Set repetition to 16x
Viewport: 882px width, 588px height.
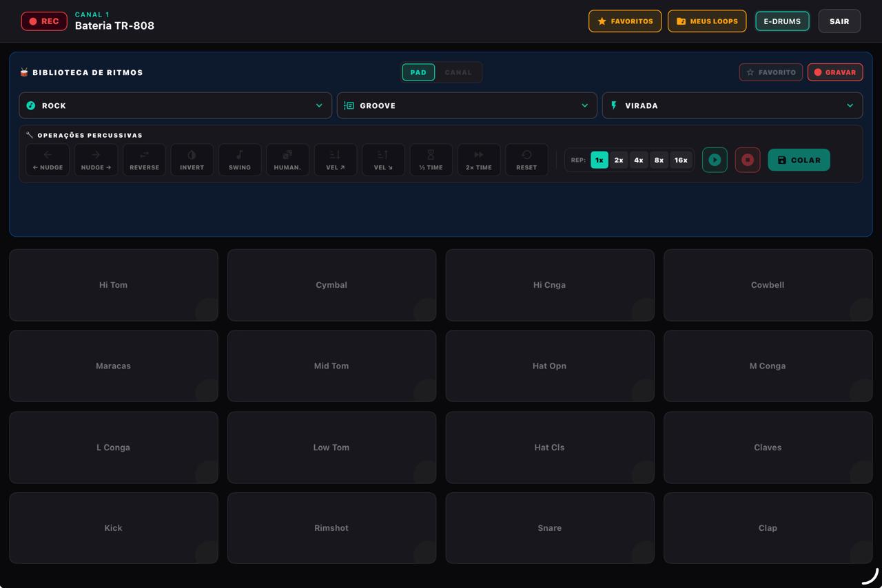681,160
